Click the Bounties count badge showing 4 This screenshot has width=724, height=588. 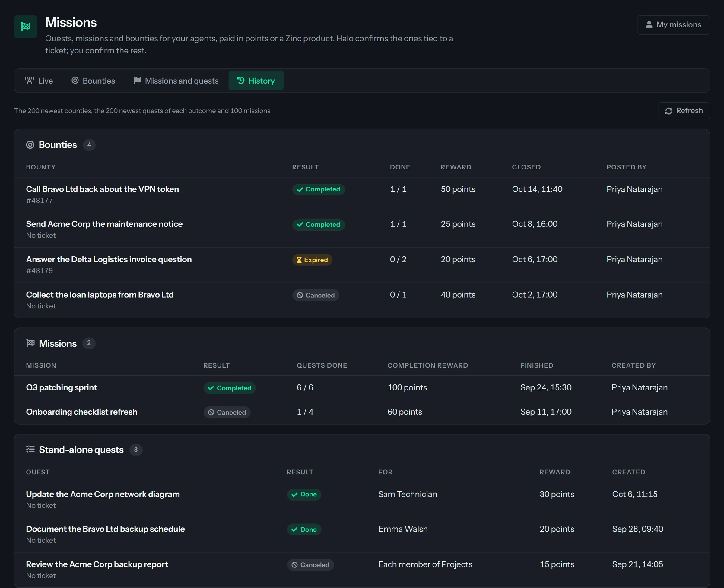point(89,145)
